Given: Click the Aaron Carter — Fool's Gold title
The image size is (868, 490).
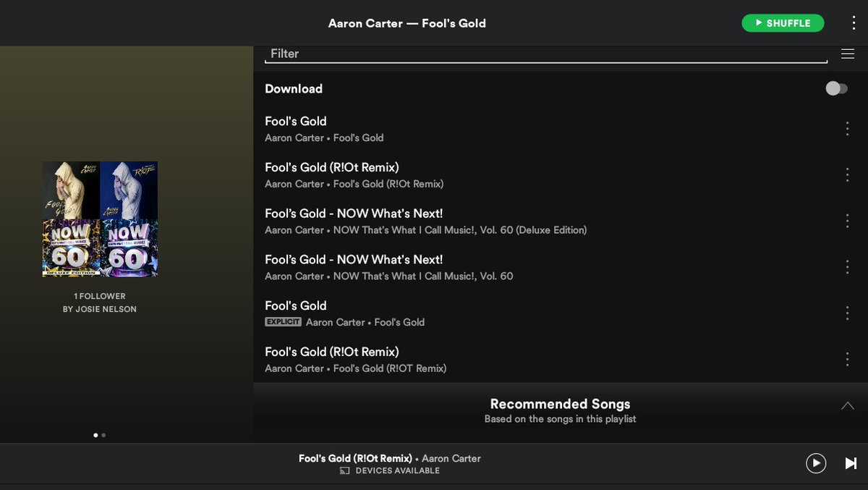Looking at the screenshot, I should click(407, 23).
